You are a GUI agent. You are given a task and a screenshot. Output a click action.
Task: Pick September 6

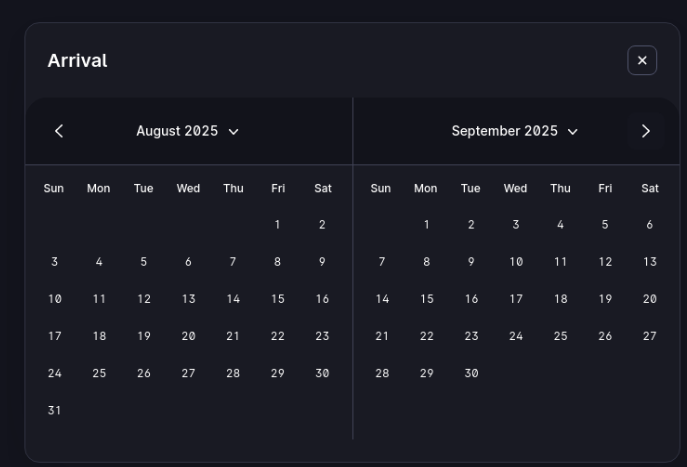click(x=650, y=225)
